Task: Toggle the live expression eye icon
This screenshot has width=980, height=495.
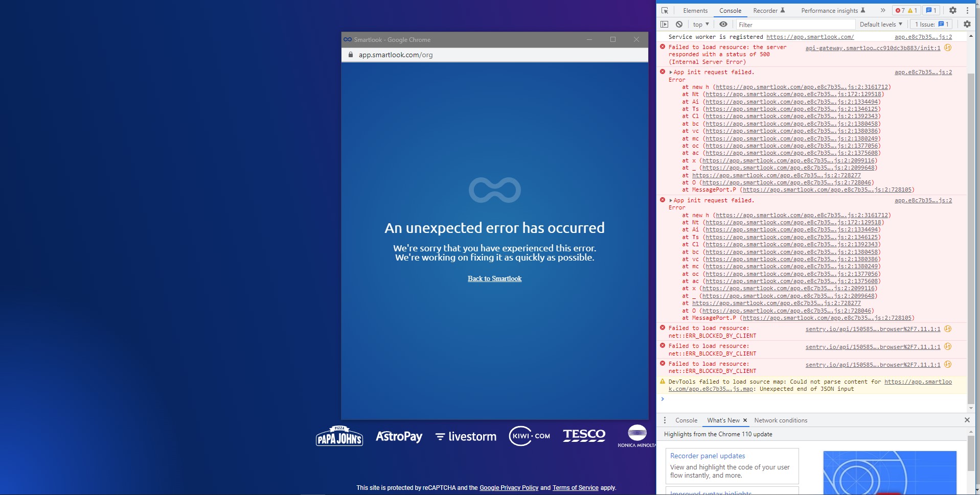Action: click(x=723, y=24)
